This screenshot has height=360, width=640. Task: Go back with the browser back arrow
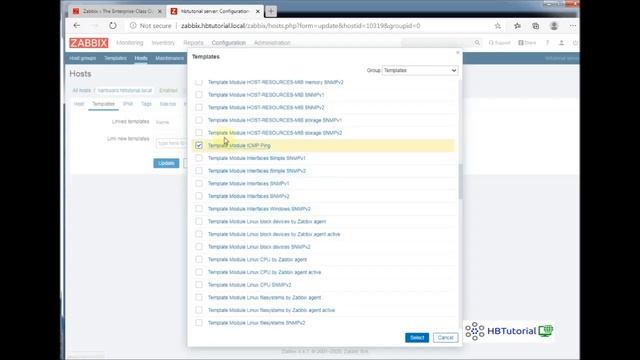[77, 26]
